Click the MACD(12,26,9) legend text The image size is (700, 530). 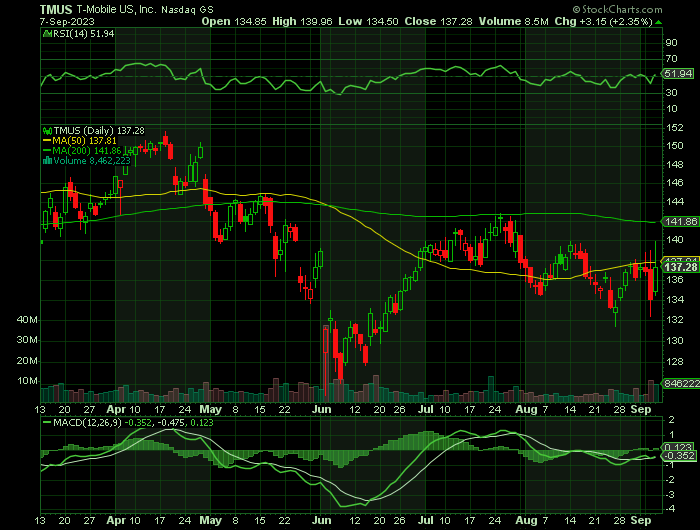(87, 422)
